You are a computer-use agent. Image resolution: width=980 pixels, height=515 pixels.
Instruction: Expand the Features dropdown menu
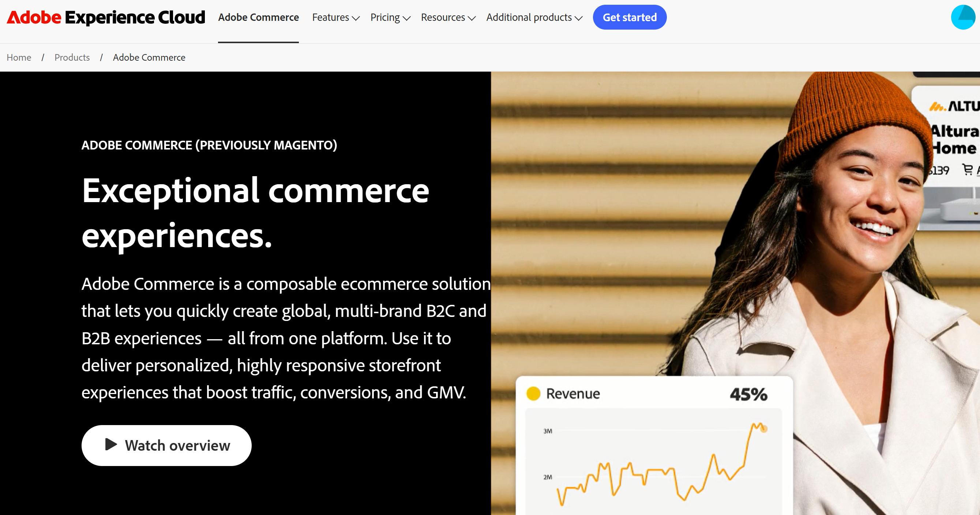point(335,18)
